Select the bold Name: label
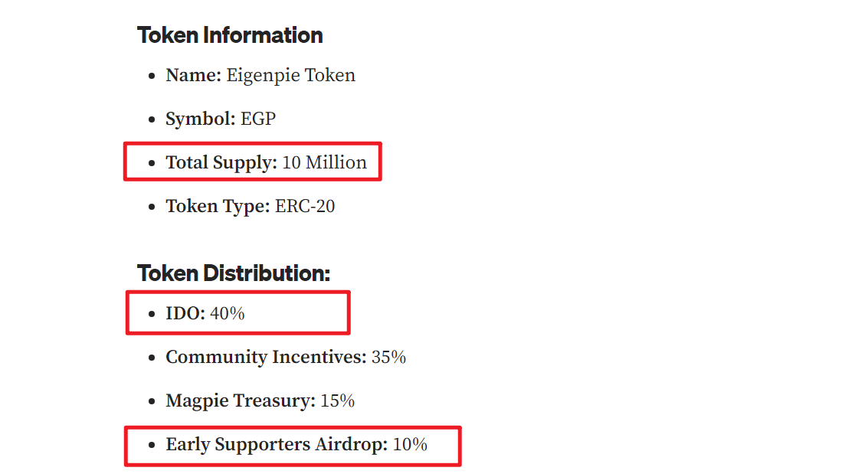 click(x=193, y=75)
